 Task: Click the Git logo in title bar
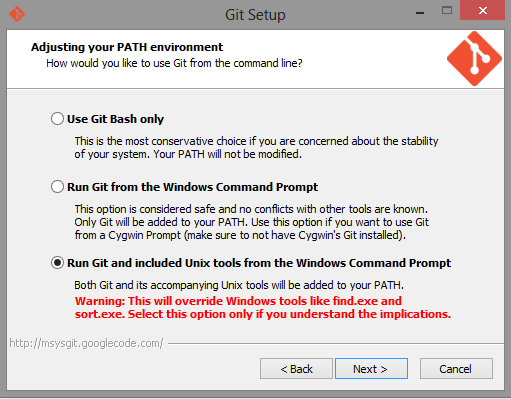[x=17, y=14]
